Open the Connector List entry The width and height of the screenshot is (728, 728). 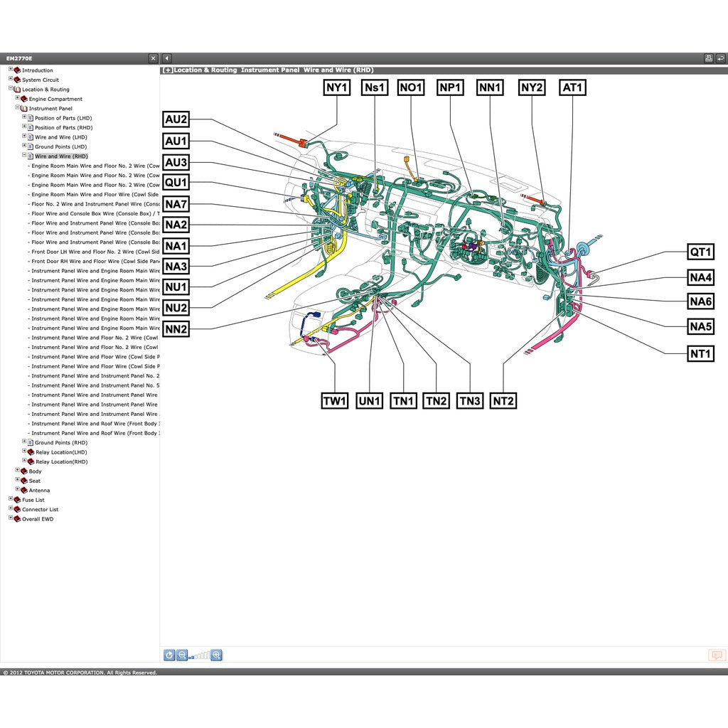40,510
